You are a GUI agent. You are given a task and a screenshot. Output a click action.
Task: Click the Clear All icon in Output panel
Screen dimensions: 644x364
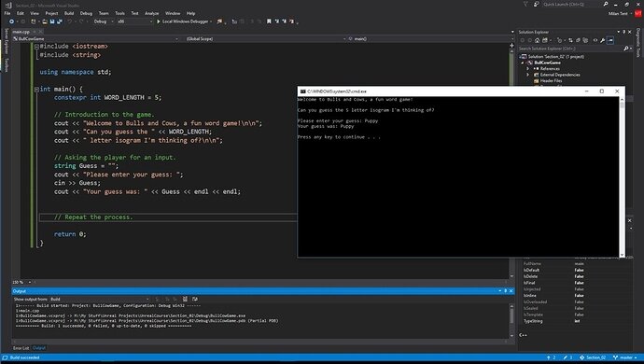(185, 299)
